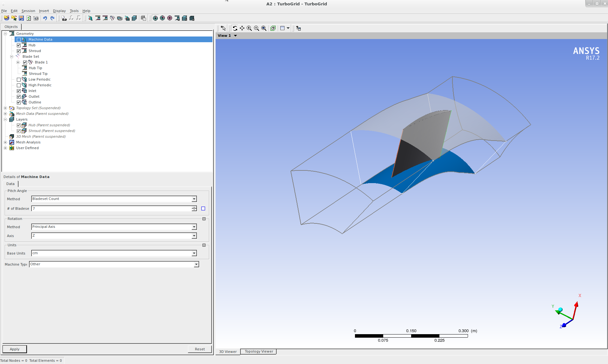Image resolution: width=608 pixels, height=364 pixels.
Task: Click the pink circular mesh icon
Action: (170, 18)
